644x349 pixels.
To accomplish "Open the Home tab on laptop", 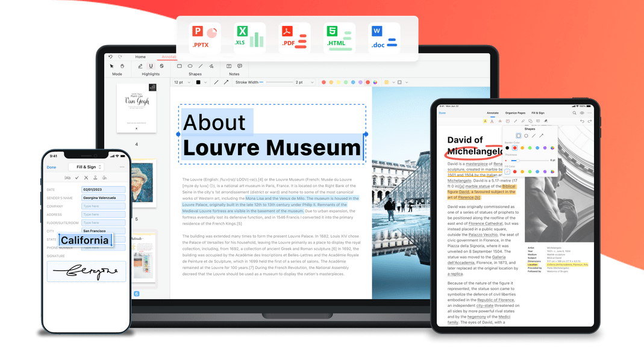I will 140,57.
